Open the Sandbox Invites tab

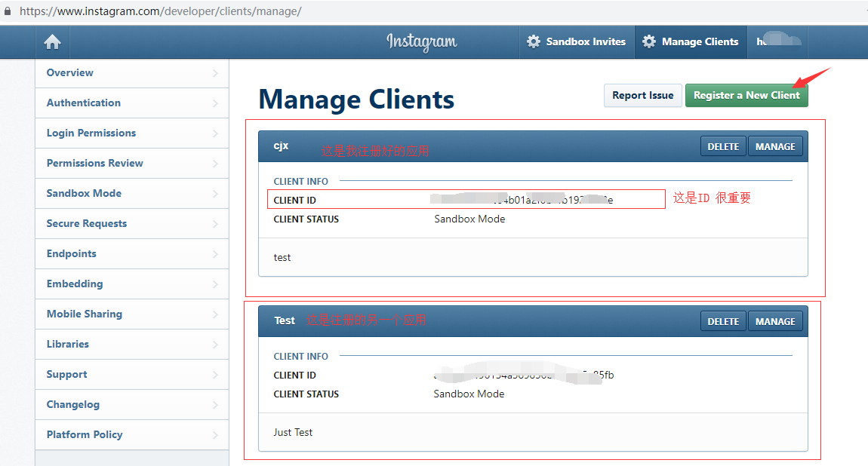coord(577,42)
